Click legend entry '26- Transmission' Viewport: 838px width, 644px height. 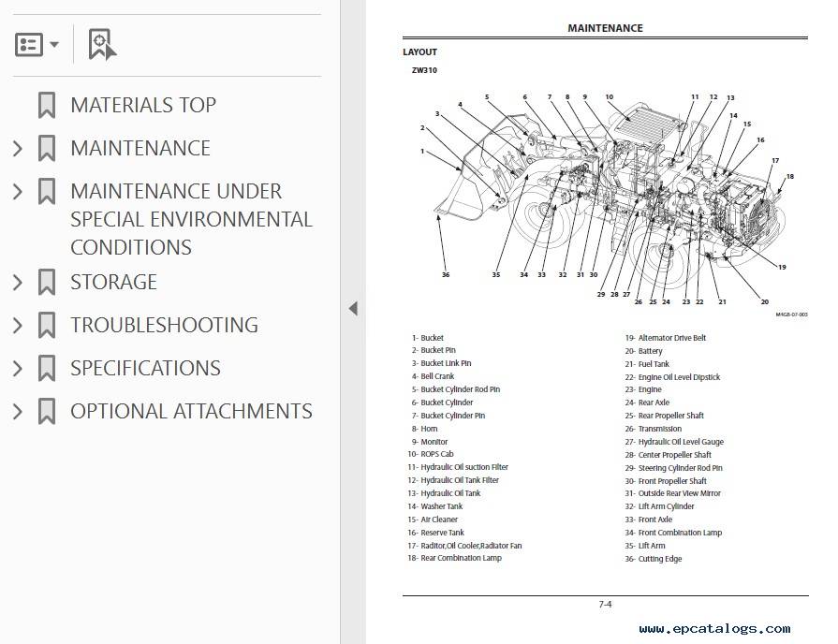click(654, 429)
